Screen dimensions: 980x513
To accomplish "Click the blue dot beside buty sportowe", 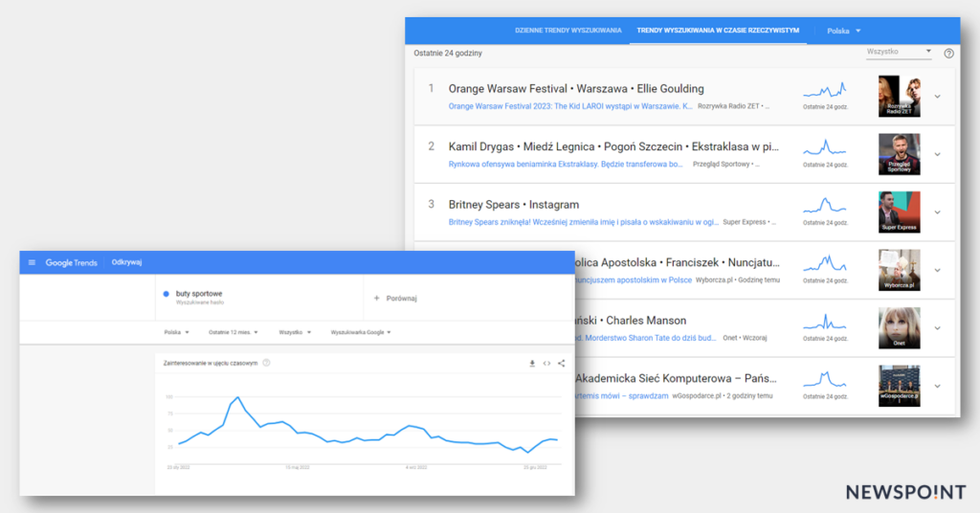I will pos(167,294).
